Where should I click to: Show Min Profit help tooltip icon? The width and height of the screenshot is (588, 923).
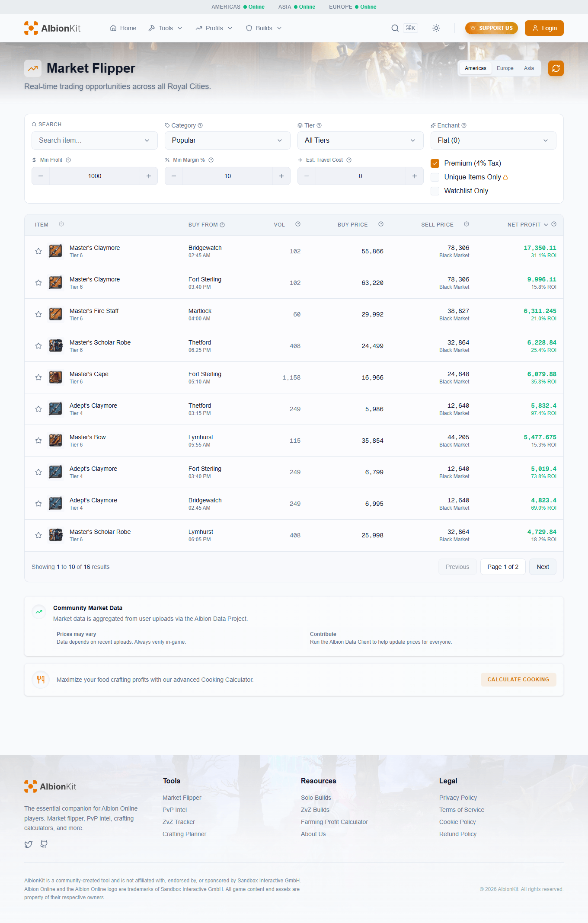pyautogui.click(x=68, y=160)
